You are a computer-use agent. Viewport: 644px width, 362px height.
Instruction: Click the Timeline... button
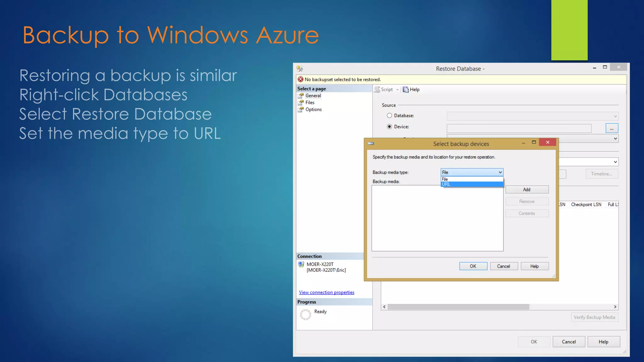tap(602, 174)
